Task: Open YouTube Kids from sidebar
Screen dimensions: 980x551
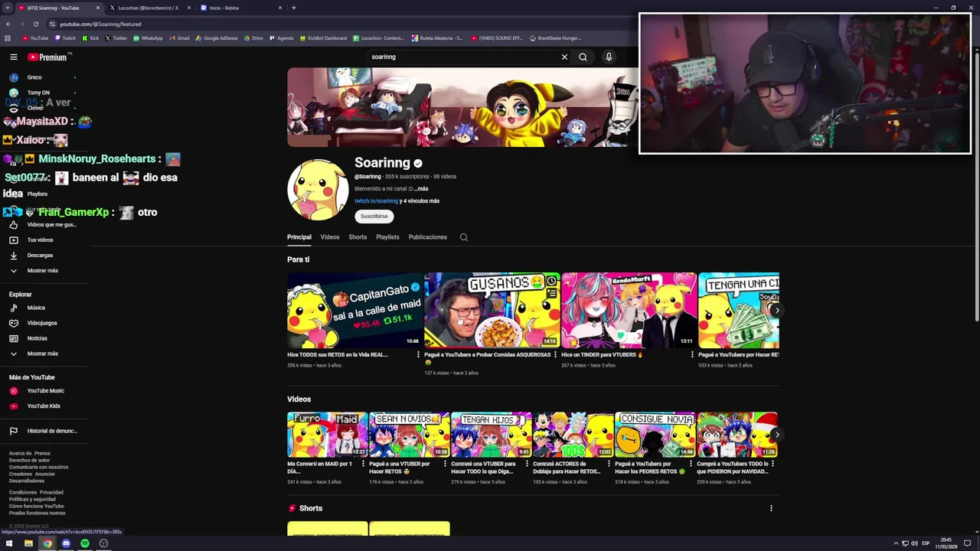Action: pos(43,406)
